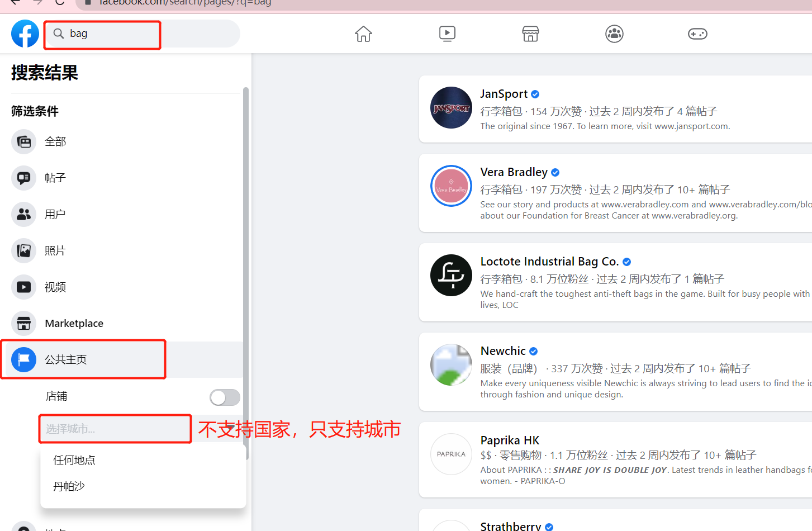Select the 视频 filter label

pos(55,287)
